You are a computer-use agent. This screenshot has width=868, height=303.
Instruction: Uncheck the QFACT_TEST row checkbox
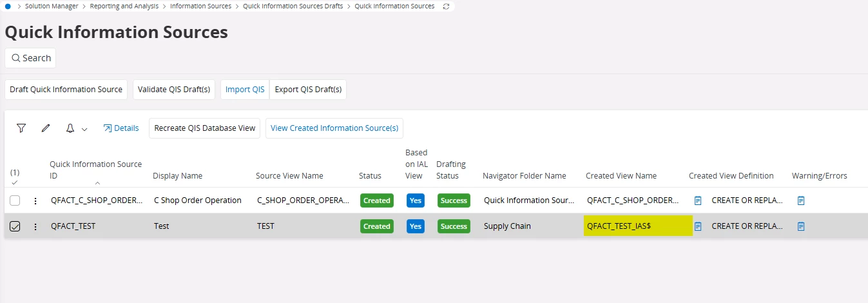(15, 226)
